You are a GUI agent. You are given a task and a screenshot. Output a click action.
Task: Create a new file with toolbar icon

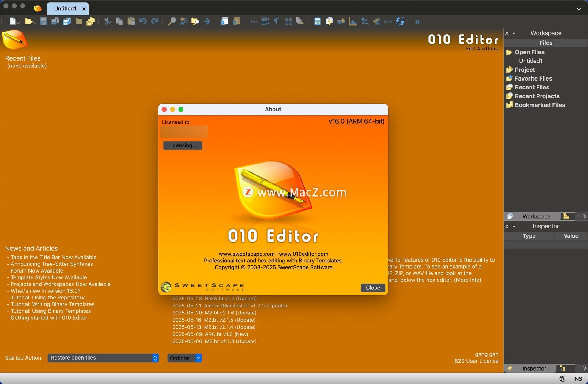point(13,21)
